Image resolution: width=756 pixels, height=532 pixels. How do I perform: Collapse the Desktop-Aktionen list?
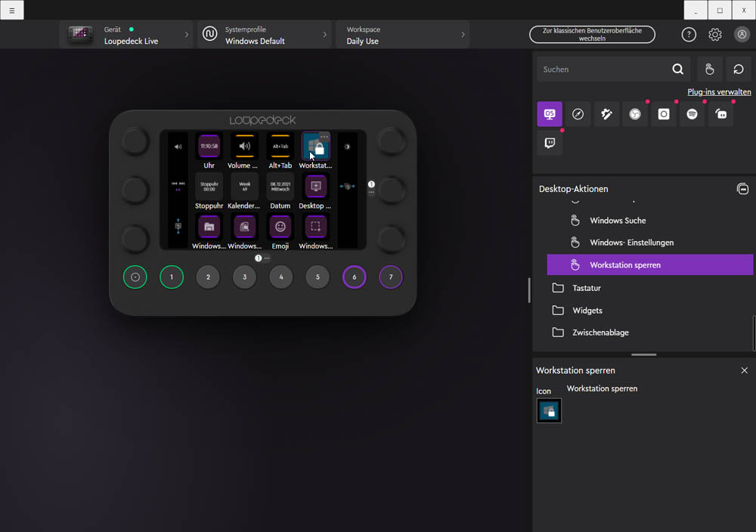click(742, 189)
